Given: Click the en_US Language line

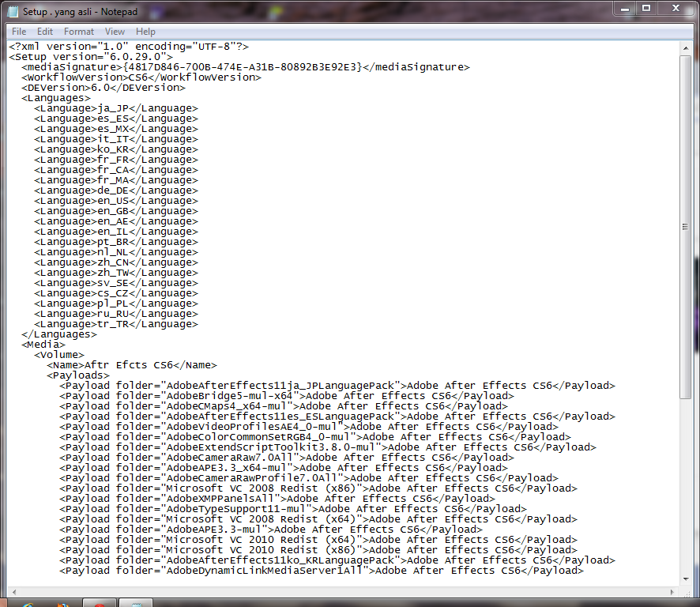Looking at the screenshot, I should tap(116, 201).
